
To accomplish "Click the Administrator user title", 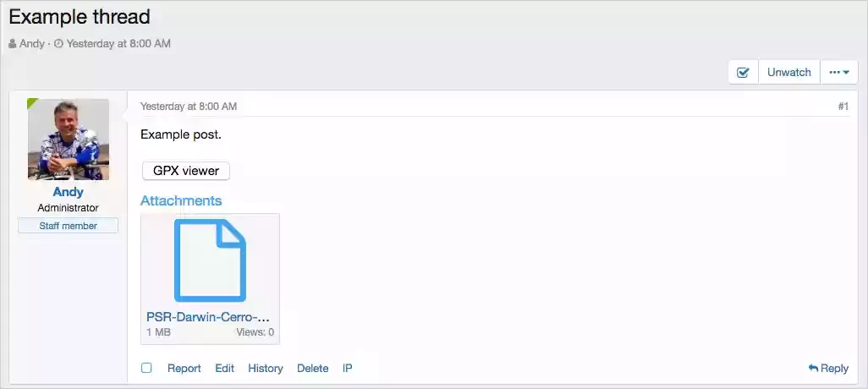I will pos(68,208).
